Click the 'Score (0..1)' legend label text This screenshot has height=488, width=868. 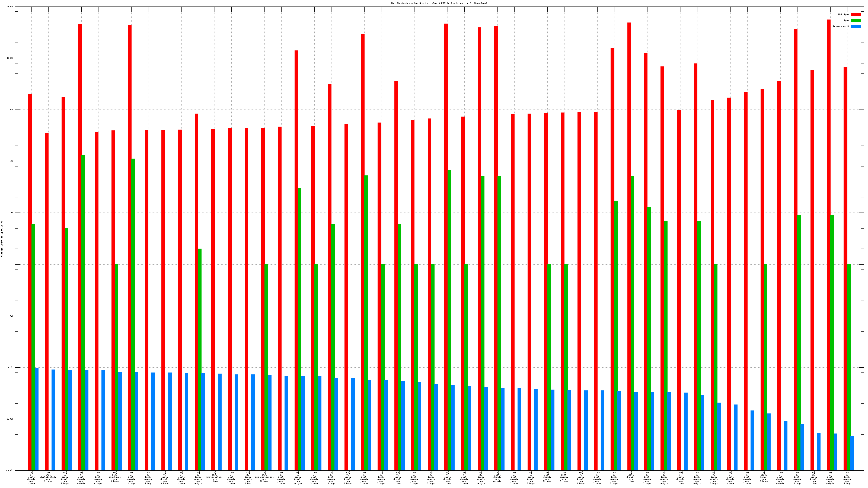coord(841,26)
